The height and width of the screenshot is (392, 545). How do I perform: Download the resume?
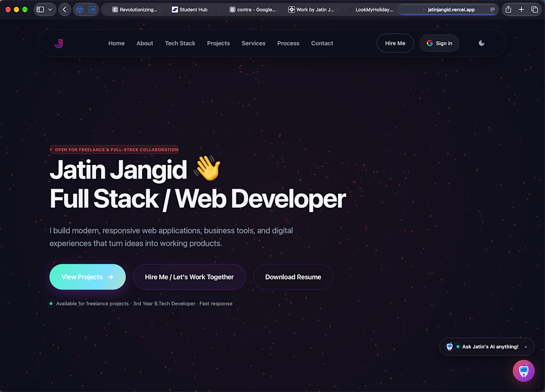[293, 277]
